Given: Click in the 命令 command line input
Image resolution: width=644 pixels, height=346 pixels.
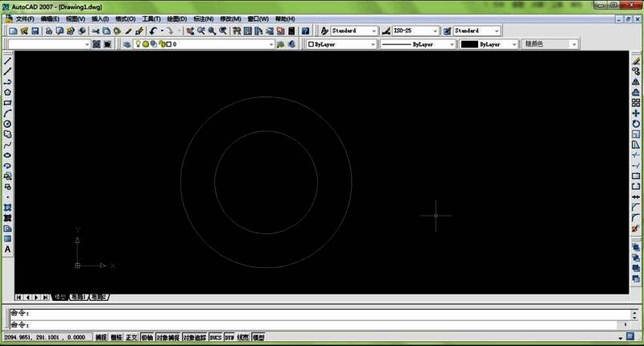Looking at the screenshot, I should coord(322,323).
